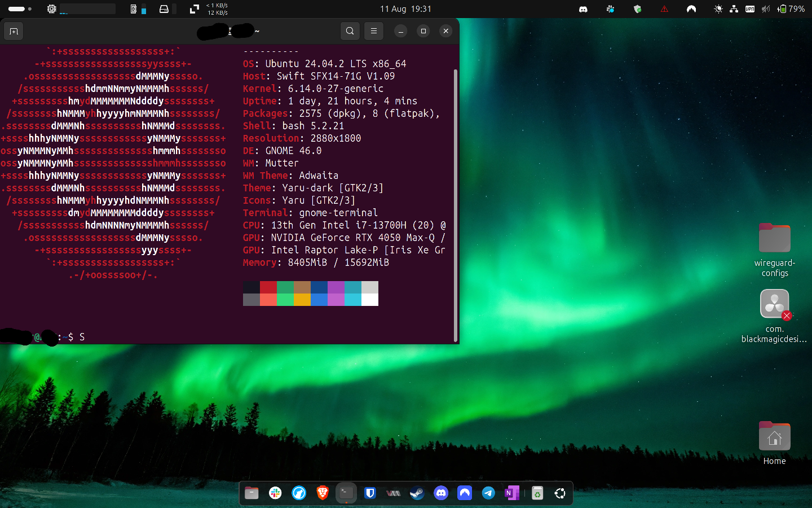812x508 pixels.
Task: Click the 'Intel Raptor Lake-P' GPU line
Action: click(324, 250)
